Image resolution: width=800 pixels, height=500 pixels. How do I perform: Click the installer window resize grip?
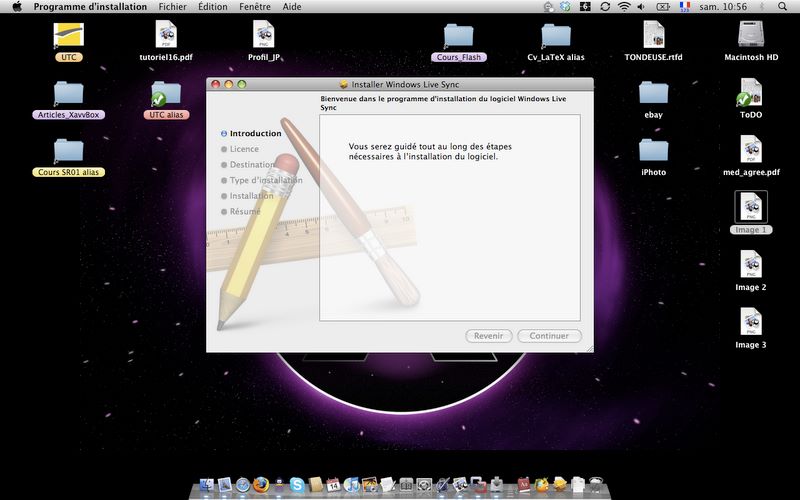click(589, 348)
